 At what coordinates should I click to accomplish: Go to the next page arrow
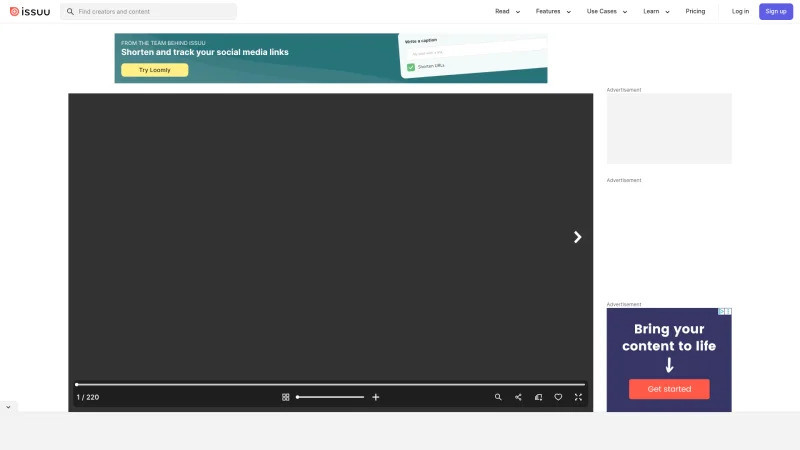pos(577,237)
